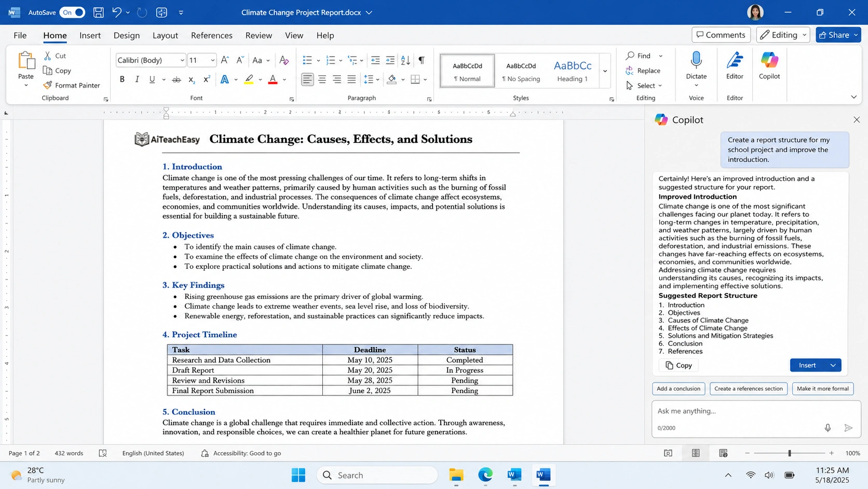Apply strikethrough formatting
The height and width of the screenshot is (489, 868).
click(177, 80)
